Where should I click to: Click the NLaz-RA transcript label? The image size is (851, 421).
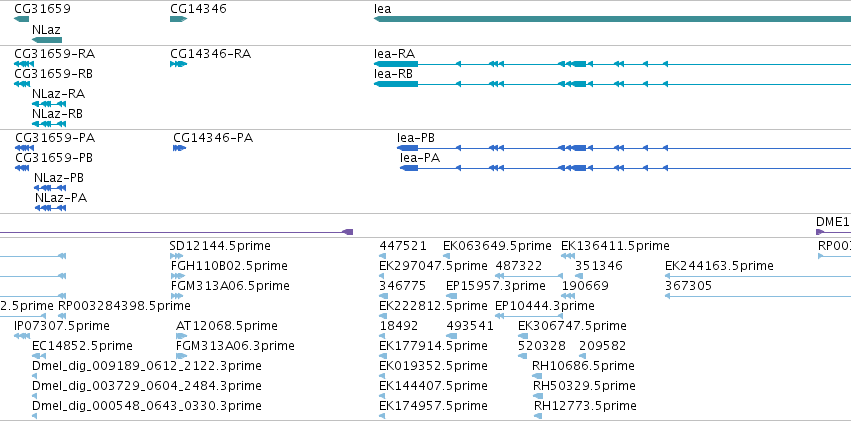click(x=58, y=94)
